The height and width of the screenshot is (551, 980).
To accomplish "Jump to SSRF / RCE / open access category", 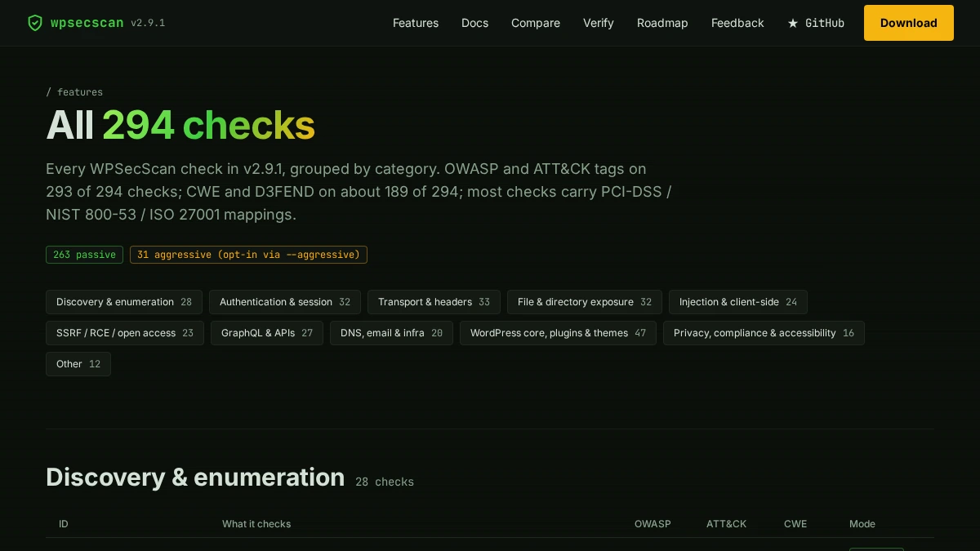I will pos(125,333).
